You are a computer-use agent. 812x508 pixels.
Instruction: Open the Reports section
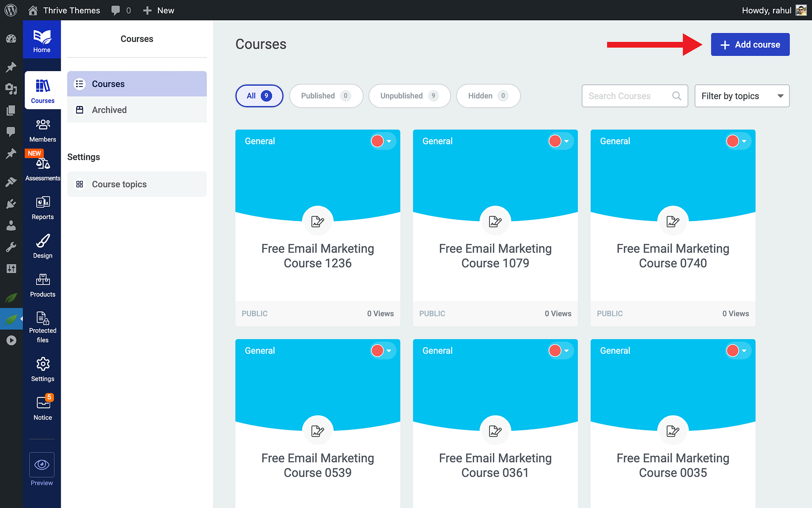click(x=42, y=207)
